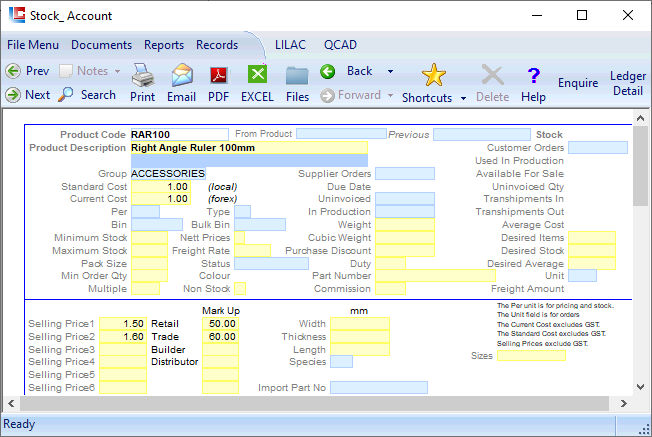
Task: Open the QCAD menu item
Action: (x=340, y=45)
